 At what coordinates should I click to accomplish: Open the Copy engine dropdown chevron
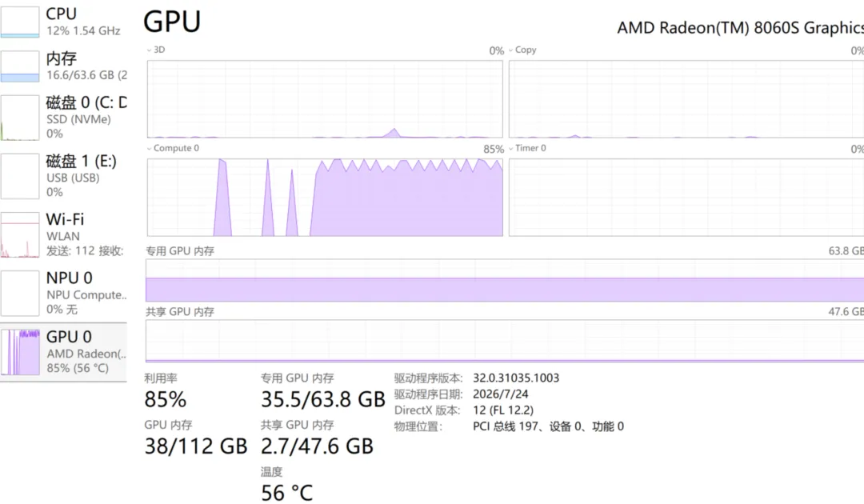(x=510, y=50)
